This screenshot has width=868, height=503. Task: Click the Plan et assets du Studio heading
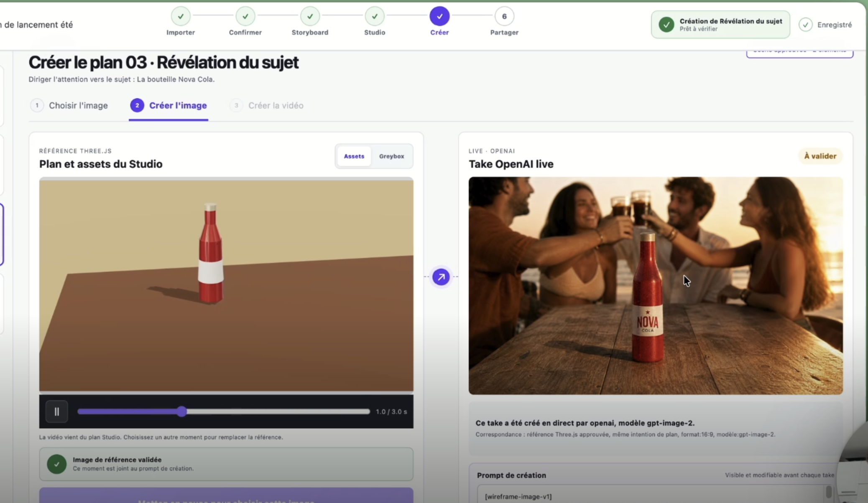pyautogui.click(x=101, y=164)
